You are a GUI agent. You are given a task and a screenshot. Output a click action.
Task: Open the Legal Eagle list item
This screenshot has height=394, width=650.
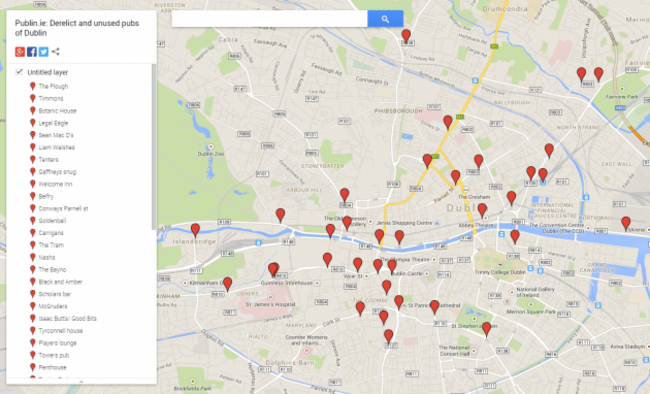click(53, 123)
